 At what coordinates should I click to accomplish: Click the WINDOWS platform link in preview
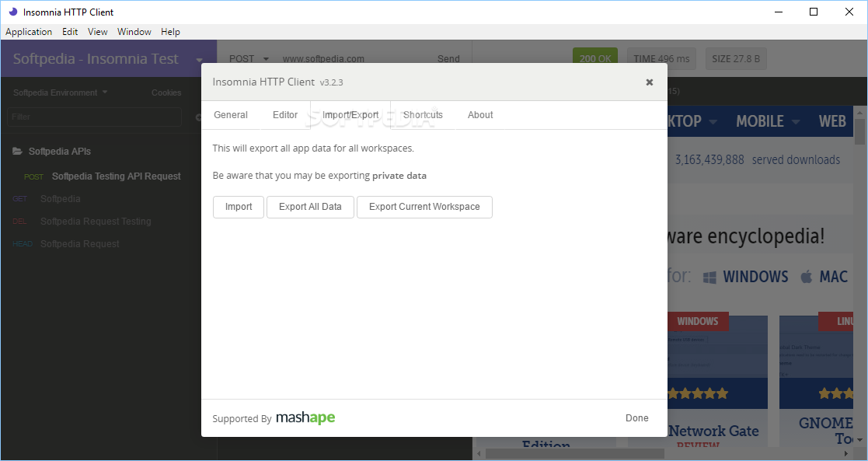pyautogui.click(x=755, y=277)
